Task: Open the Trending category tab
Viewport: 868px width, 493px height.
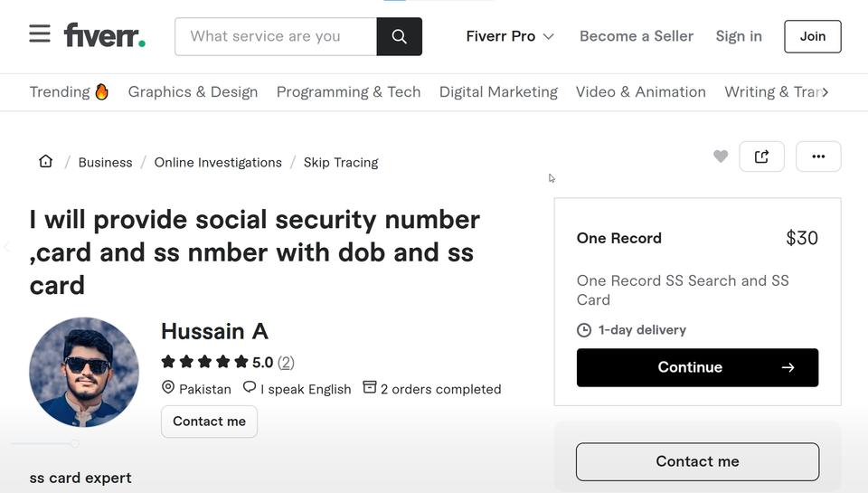Action: pyautogui.click(x=69, y=91)
